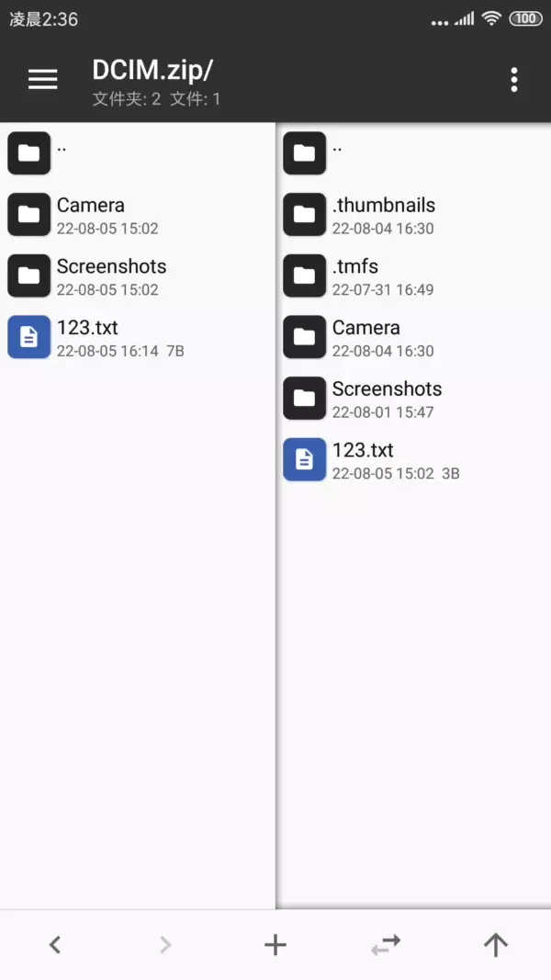Tap the swap panels arrows icon
The image size is (551, 980).
click(x=386, y=944)
